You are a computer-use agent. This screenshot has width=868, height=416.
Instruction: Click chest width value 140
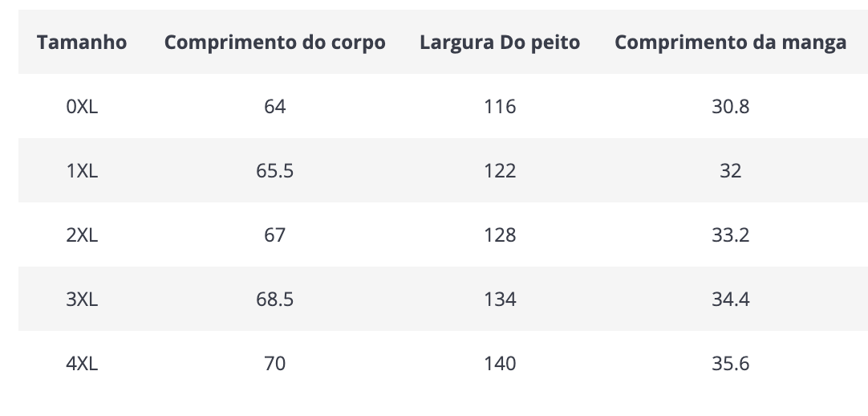[x=500, y=363]
